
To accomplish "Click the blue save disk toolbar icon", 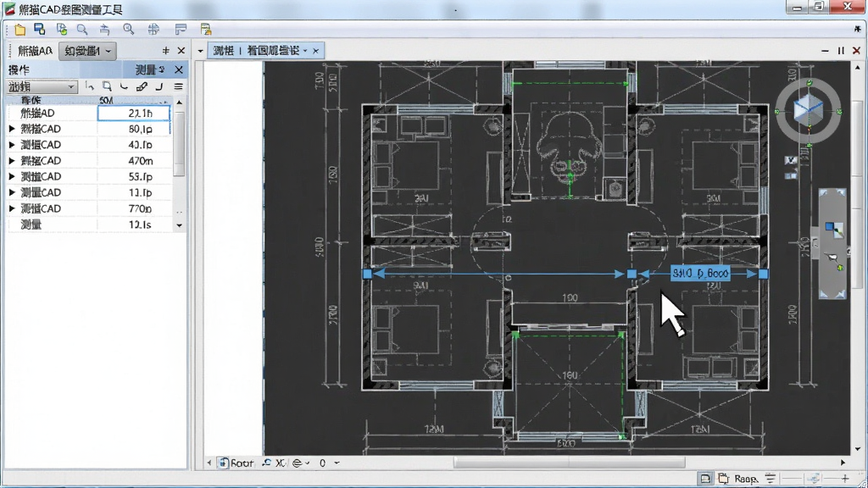I will [39, 29].
